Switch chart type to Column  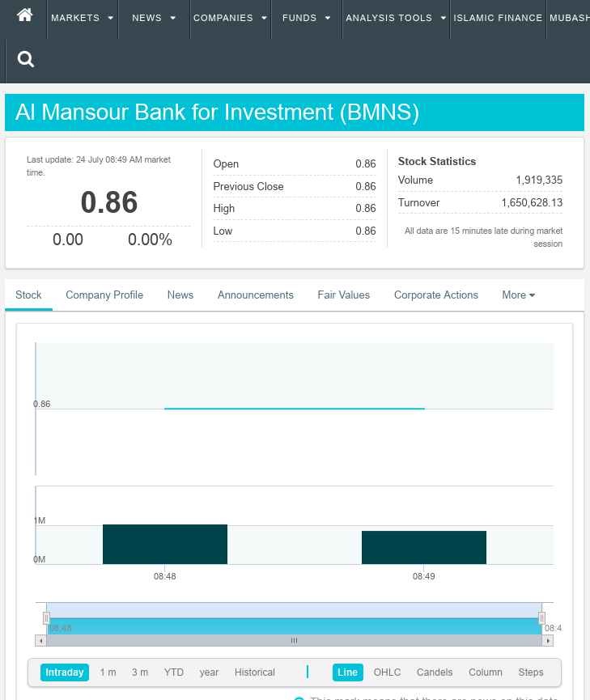pyautogui.click(x=486, y=672)
